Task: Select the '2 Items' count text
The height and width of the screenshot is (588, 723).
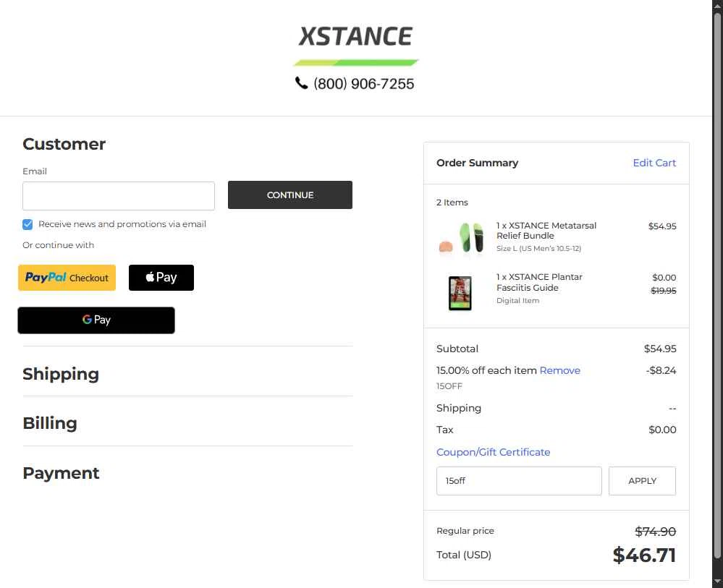Action: (452, 203)
